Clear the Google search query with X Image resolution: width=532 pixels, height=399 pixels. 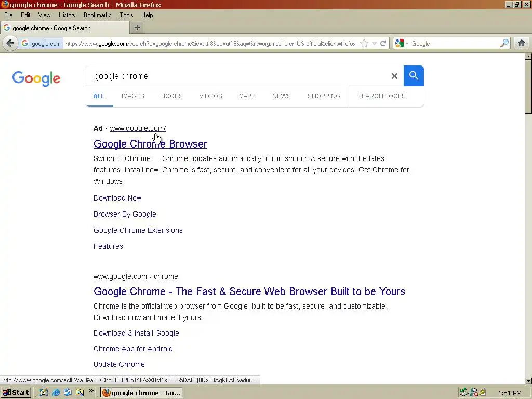pyautogui.click(x=394, y=76)
